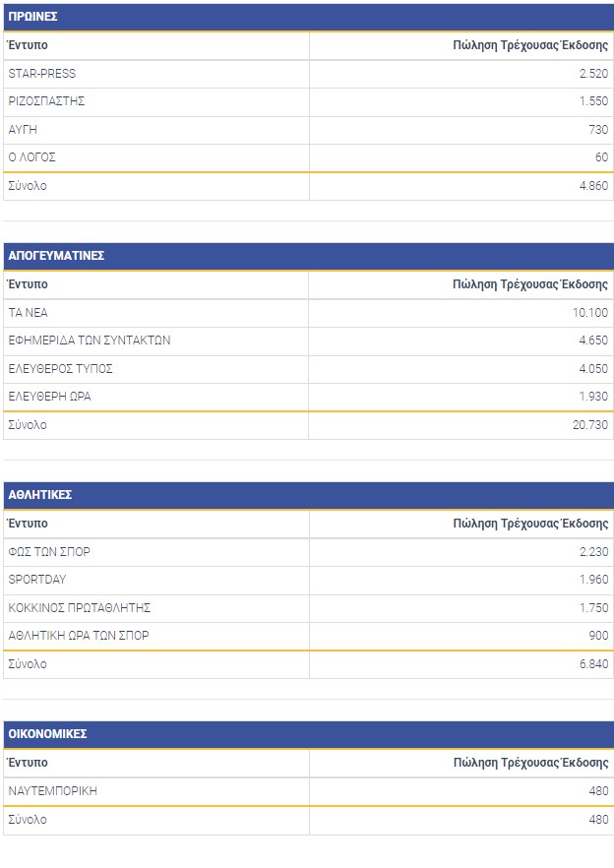Click the ΟΙΚΟΝΟΜΙΚΕΣ section header

[x=47, y=734]
